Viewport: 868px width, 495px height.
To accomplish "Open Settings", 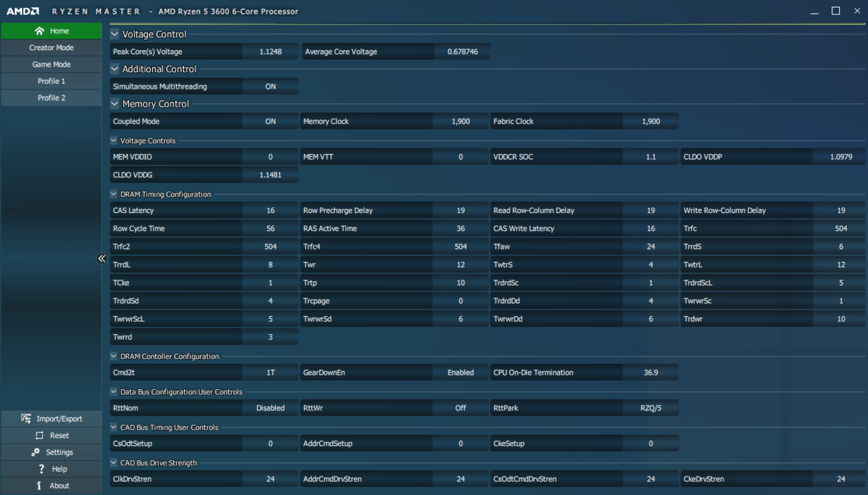I will 52,452.
